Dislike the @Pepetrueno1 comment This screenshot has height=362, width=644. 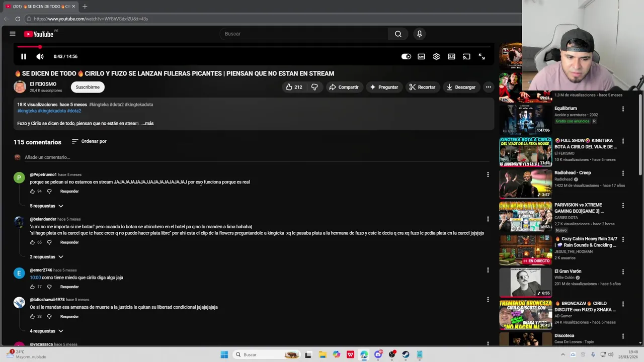pos(49,191)
